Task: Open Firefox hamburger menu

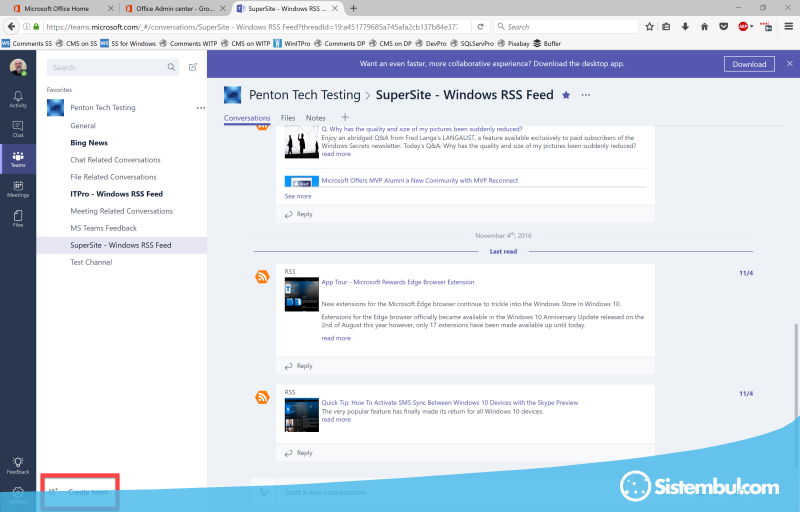Action: pyautogui.click(x=789, y=27)
